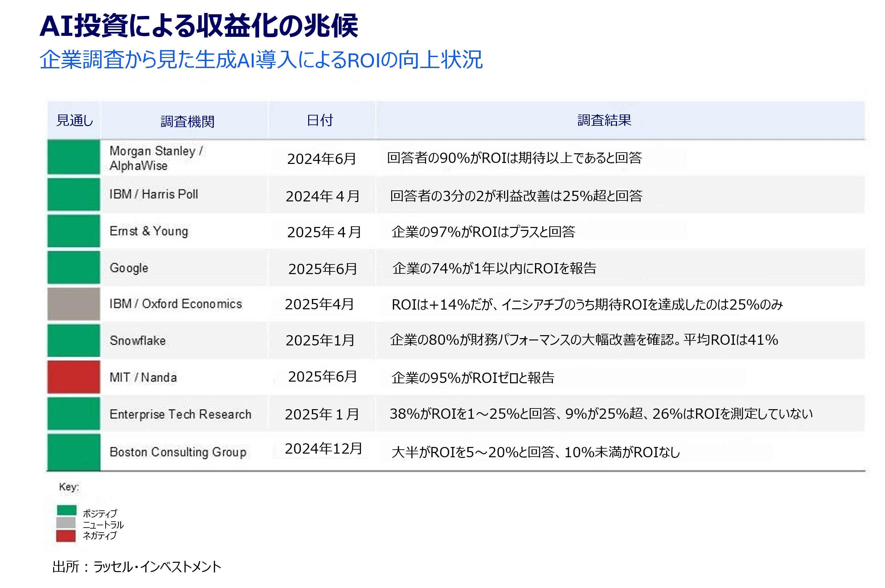Click the Boston Consulting Group label

pyautogui.click(x=178, y=452)
